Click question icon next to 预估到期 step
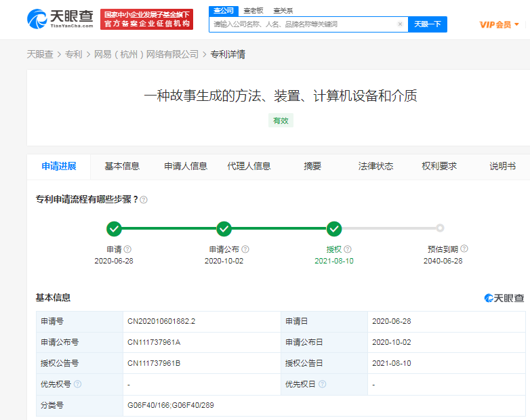The width and height of the screenshot is (530, 420). (x=464, y=249)
